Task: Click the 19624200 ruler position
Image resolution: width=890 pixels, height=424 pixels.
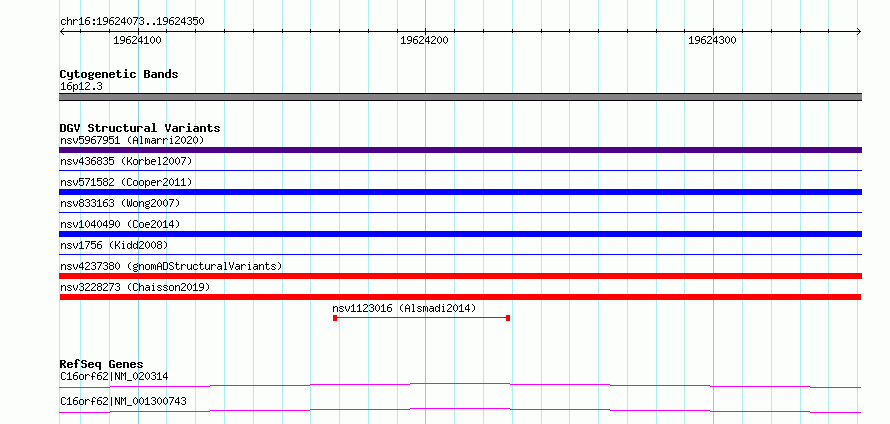Action: point(425,40)
